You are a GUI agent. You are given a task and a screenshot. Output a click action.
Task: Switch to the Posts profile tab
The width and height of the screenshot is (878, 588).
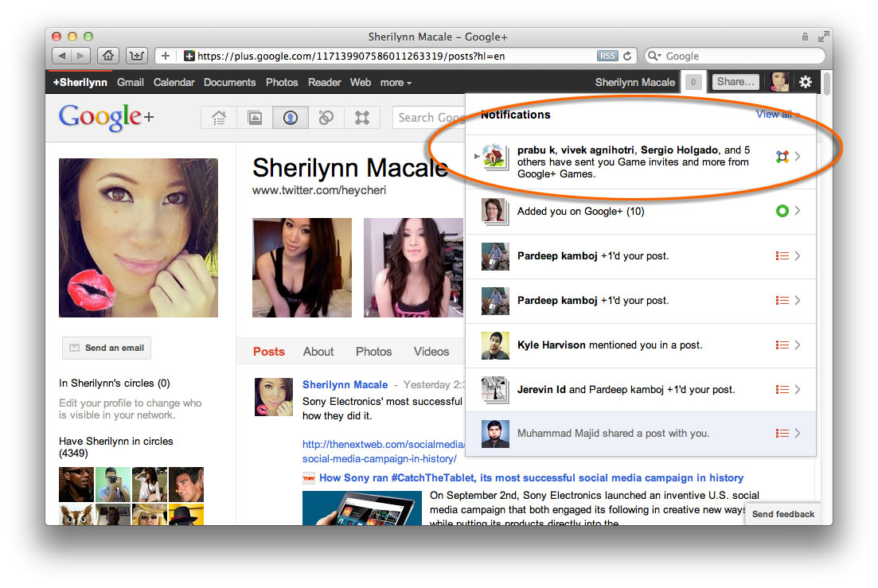(x=269, y=352)
